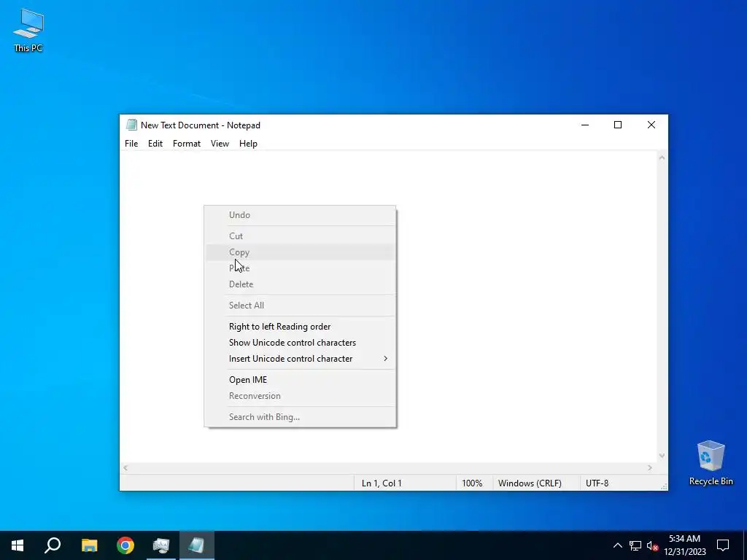747x560 pixels.
Task: Launch Google Chrome from taskbar
Action: click(x=125, y=545)
